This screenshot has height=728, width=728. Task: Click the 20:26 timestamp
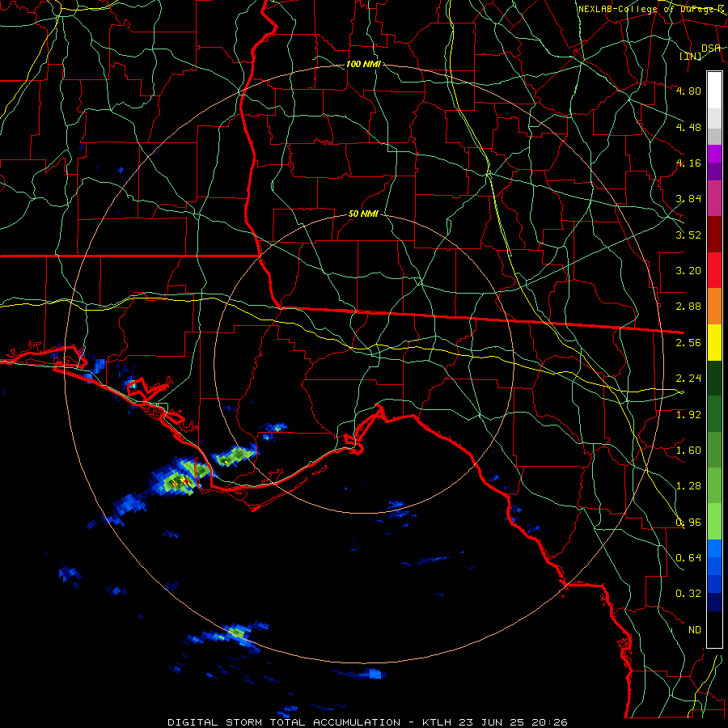(549, 722)
